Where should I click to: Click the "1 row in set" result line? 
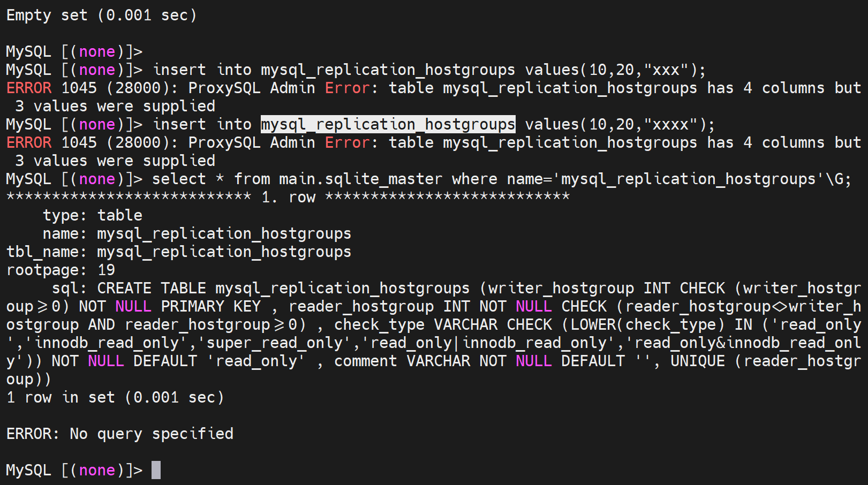pyautogui.click(x=115, y=397)
